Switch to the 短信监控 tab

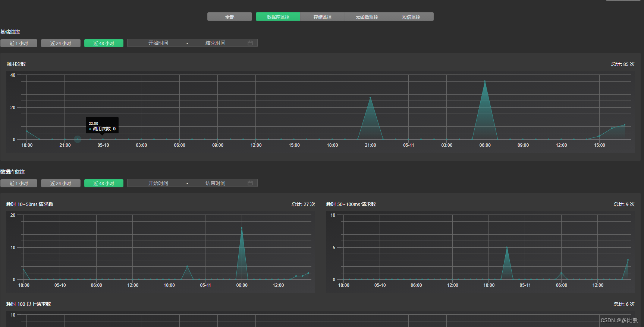pos(411,17)
